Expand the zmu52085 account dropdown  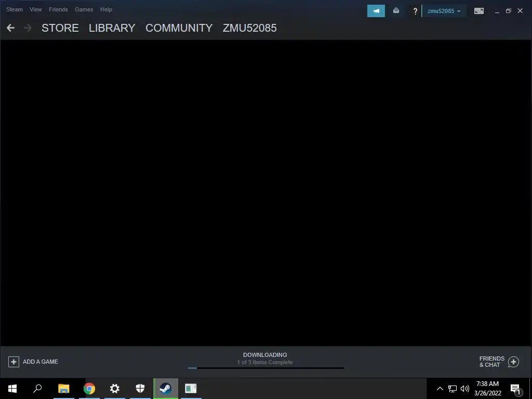(444, 11)
